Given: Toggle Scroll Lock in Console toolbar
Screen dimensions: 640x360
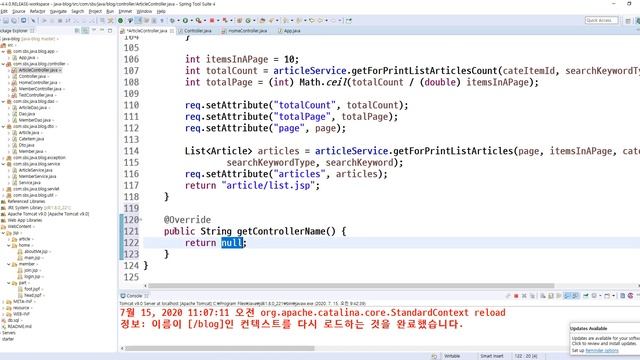Looking at the screenshot, I should 550,296.
